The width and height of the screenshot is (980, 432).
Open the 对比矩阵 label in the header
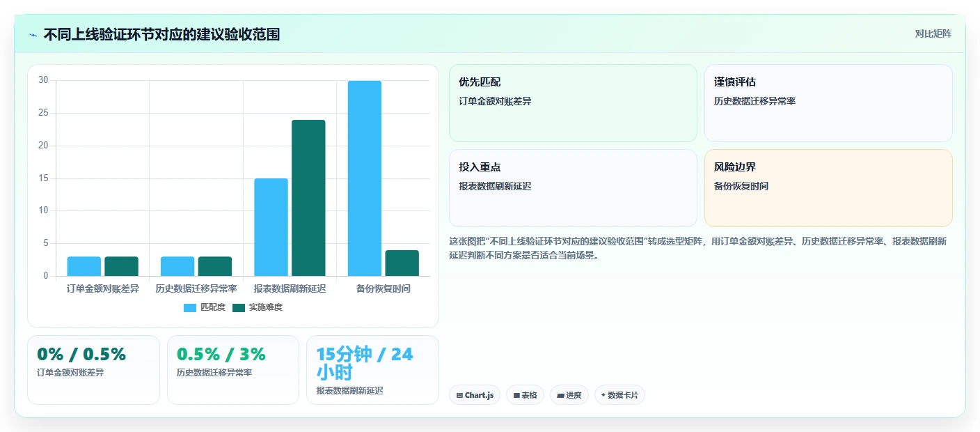pyautogui.click(x=933, y=33)
